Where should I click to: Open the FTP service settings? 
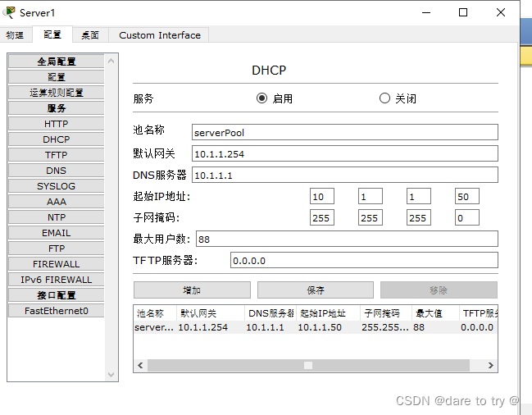pos(57,249)
